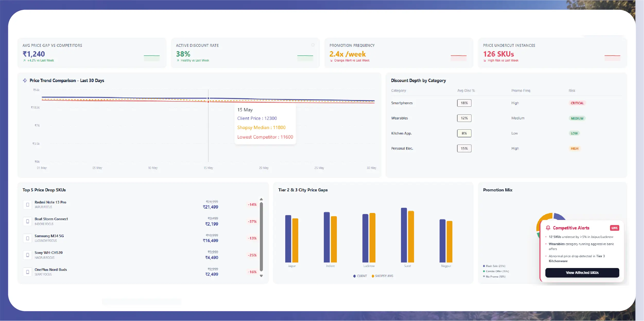The image size is (644, 321).
Task: Click the info icon on Active Discount Rate card
Action: 313,44
